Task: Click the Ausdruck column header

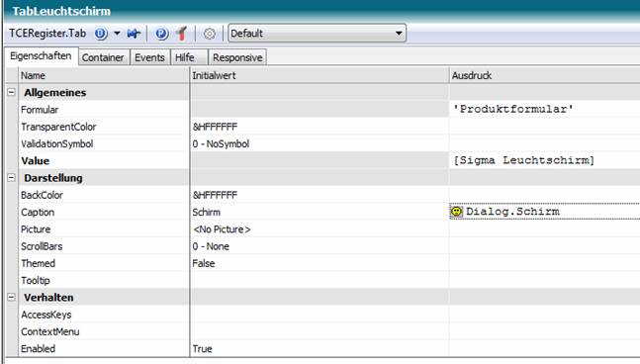Action: [545, 75]
